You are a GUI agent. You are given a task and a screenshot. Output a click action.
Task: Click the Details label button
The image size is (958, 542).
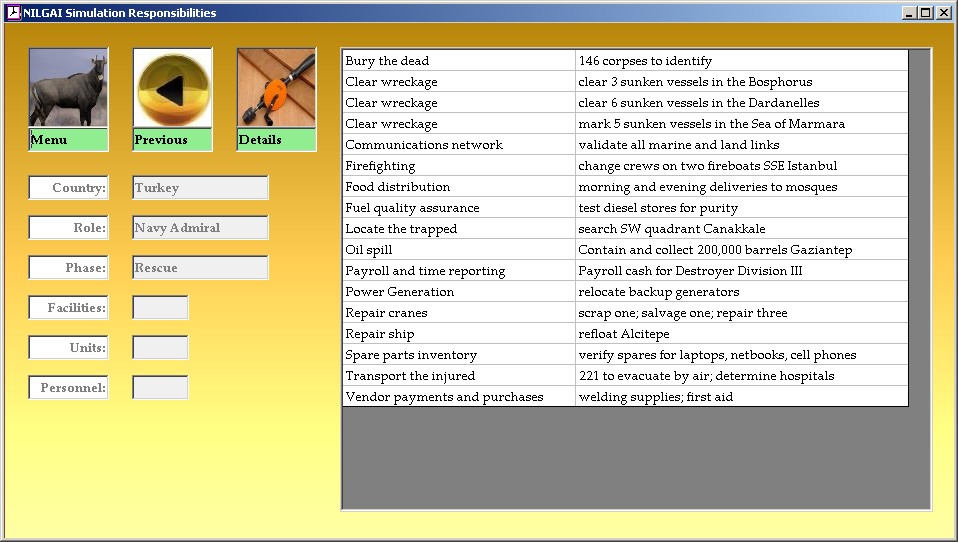point(276,140)
